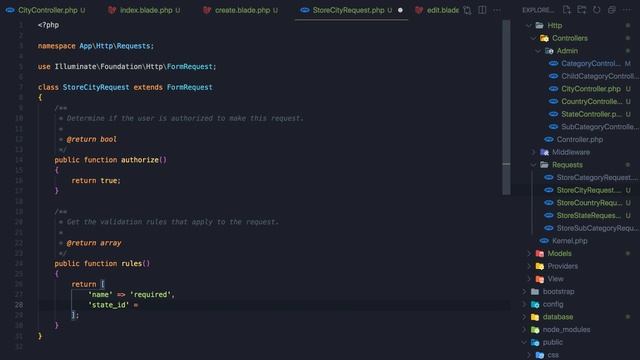This screenshot has width=640, height=360.
Task: Click 'FormRequest' in the class declaration line
Action: [189, 87]
